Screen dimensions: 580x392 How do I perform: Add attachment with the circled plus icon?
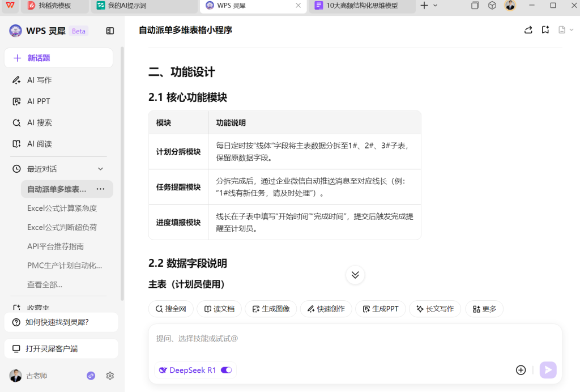tap(521, 370)
